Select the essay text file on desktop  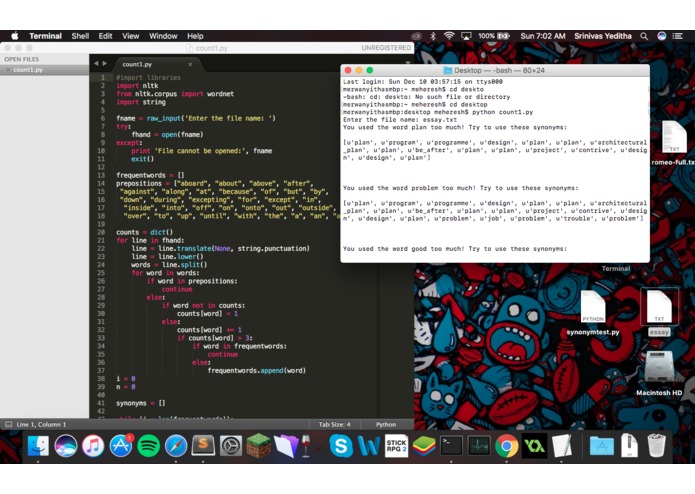click(659, 312)
